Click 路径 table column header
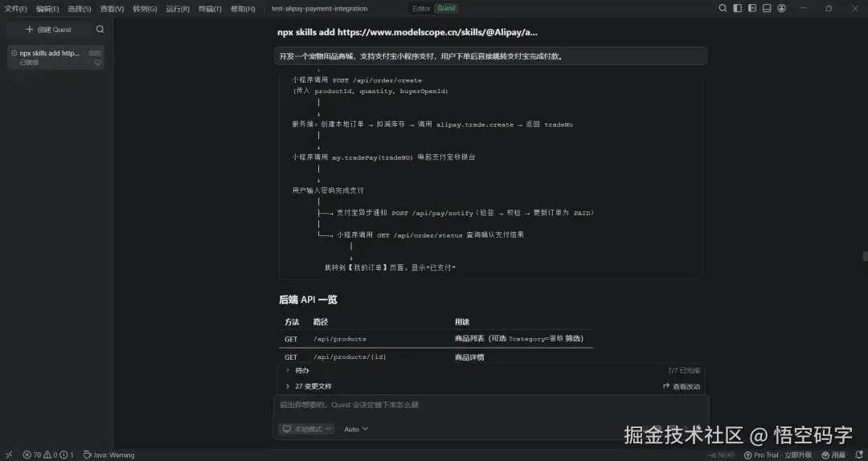868x461 pixels. pos(321,321)
